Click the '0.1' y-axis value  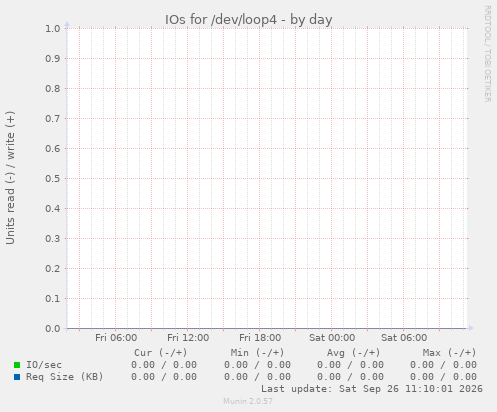(x=53, y=298)
